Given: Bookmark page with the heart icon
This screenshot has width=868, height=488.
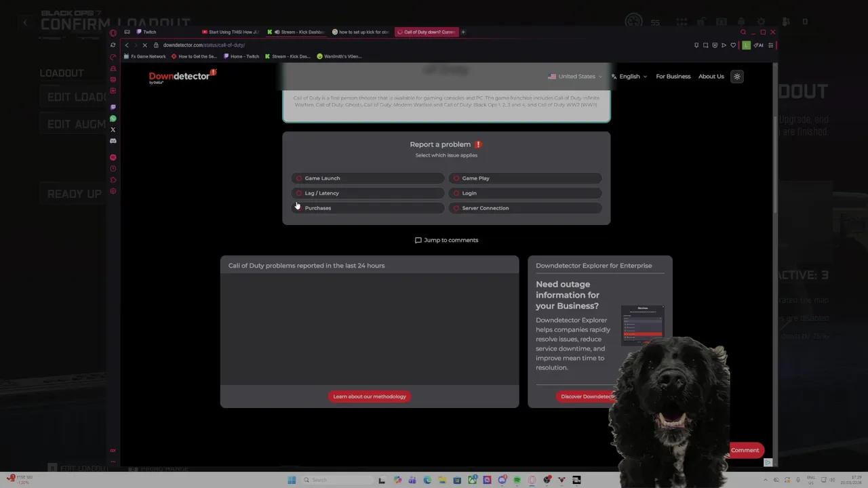Looking at the screenshot, I should tap(733, 45).
